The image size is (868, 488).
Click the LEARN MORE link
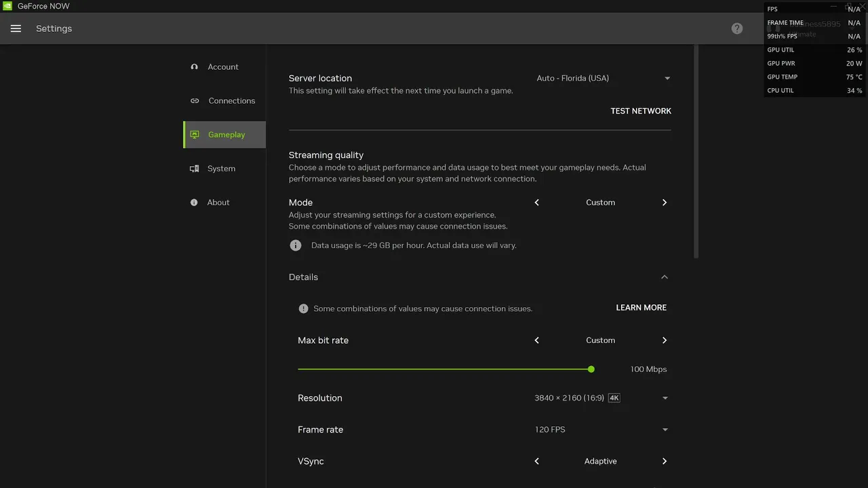pyautogui.click(x=641, y=308)
